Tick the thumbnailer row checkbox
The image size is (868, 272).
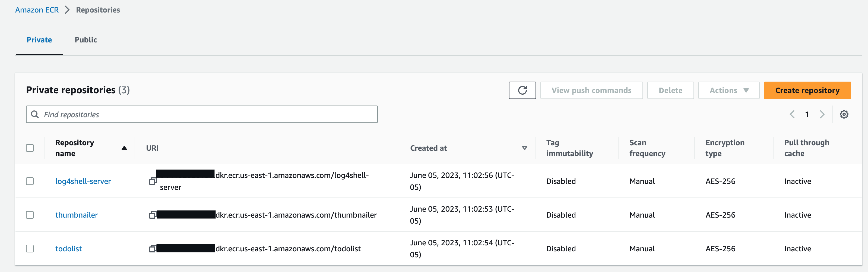click(x=30, y=215)
